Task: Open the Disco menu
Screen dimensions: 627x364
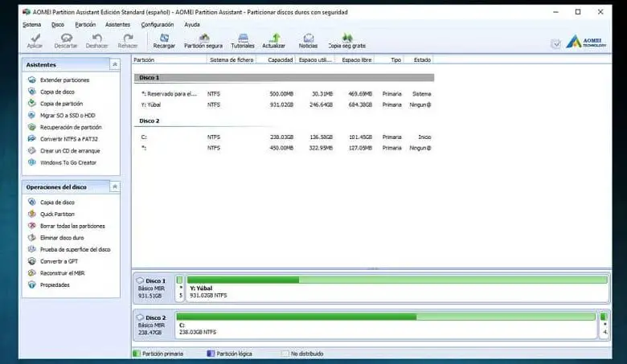Action: pyautogui.click(x=58, y=25)
